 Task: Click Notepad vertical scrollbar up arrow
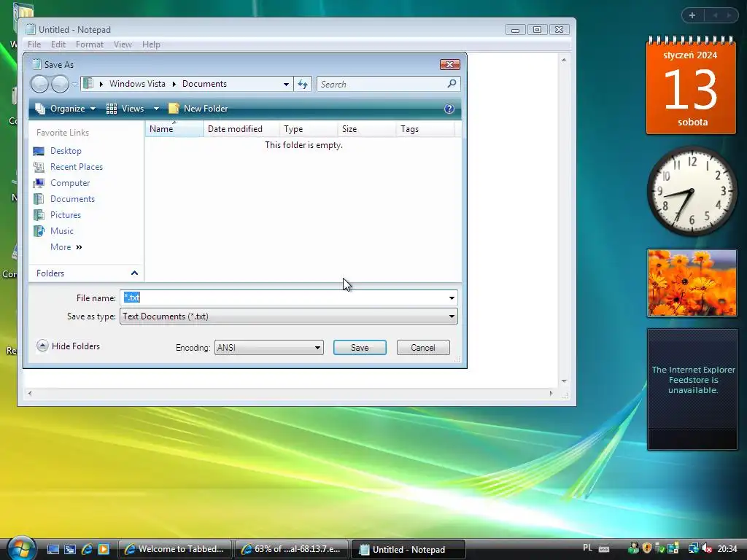point(564,60)
